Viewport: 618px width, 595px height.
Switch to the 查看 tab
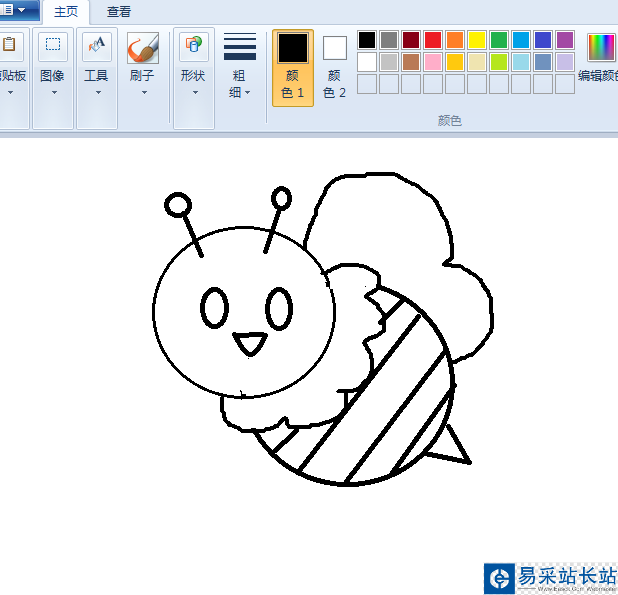pyautogui.click(x=119, y=12)
